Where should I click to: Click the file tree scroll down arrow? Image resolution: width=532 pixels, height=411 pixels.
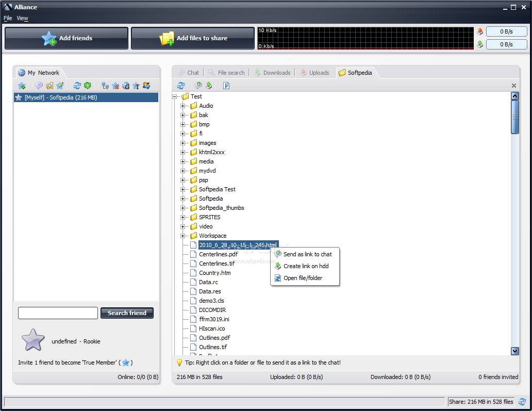514,351
